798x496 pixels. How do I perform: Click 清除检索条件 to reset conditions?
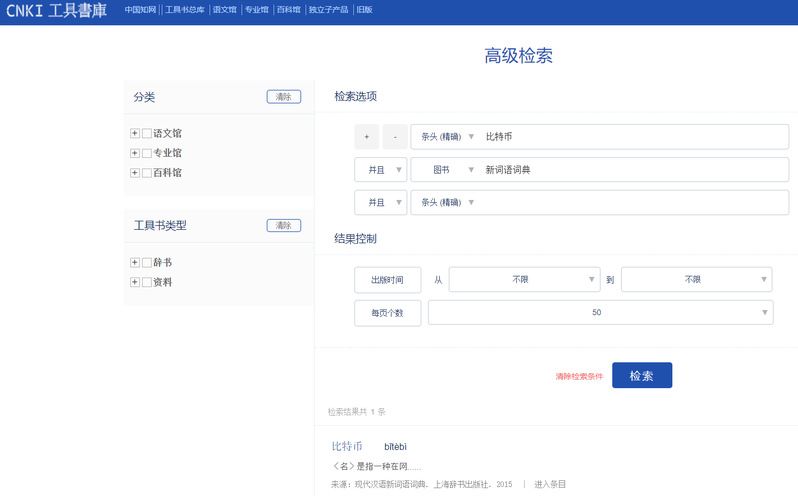579,377
